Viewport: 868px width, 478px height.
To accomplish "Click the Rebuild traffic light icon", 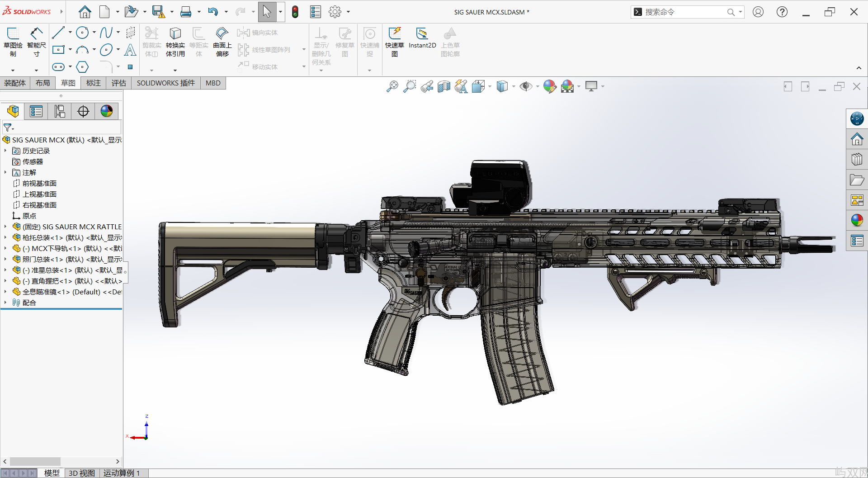I will click(295, 12).
